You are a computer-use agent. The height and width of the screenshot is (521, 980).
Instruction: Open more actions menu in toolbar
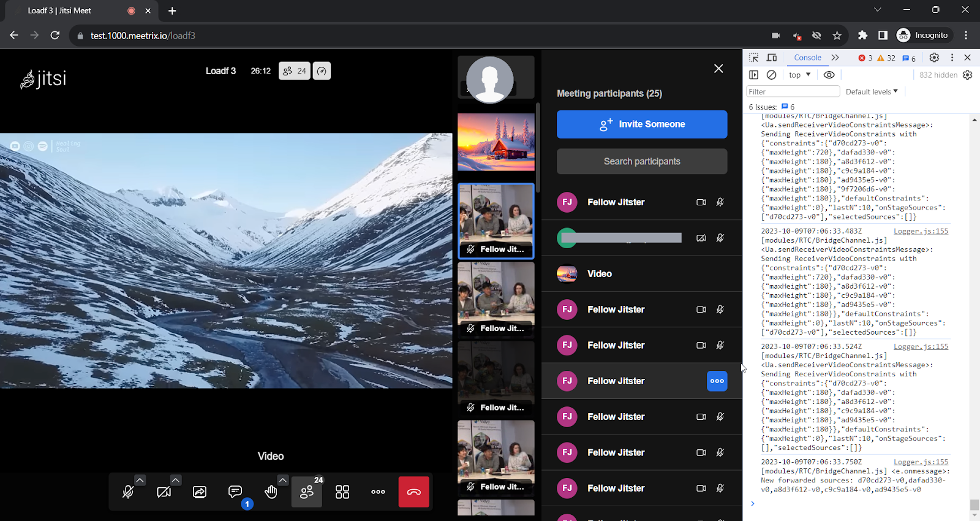point(378,492)
